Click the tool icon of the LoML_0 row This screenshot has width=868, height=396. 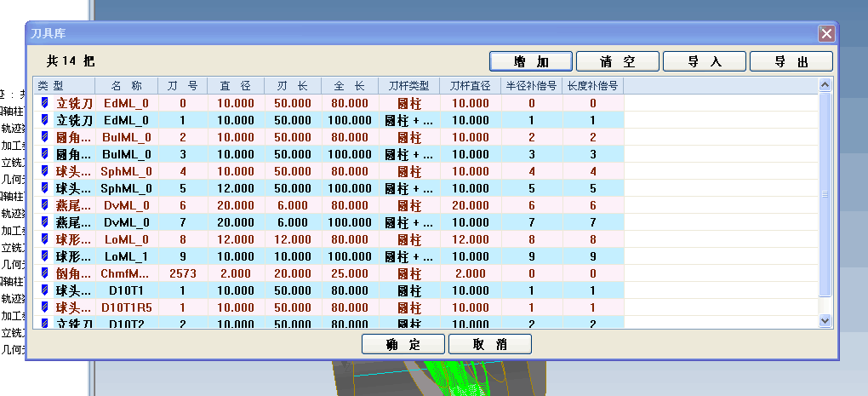[x=45, y=239]
